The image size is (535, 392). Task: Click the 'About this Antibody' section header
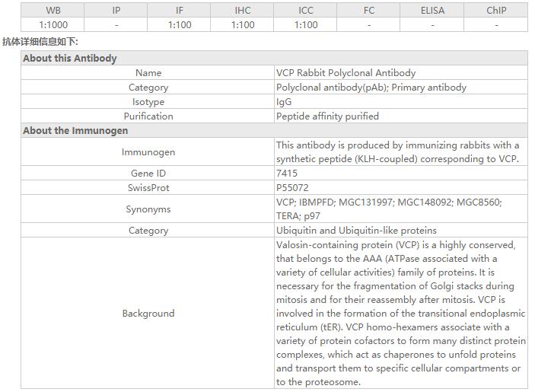70,59
